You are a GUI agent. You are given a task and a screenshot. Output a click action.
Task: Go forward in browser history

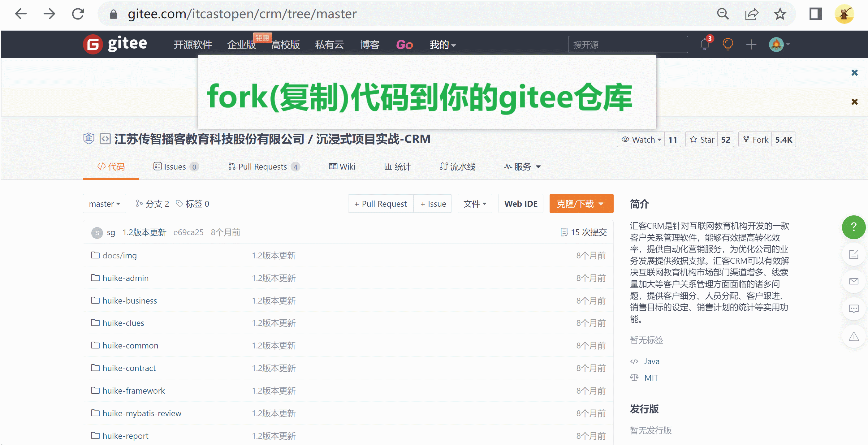tap(50, 14)
